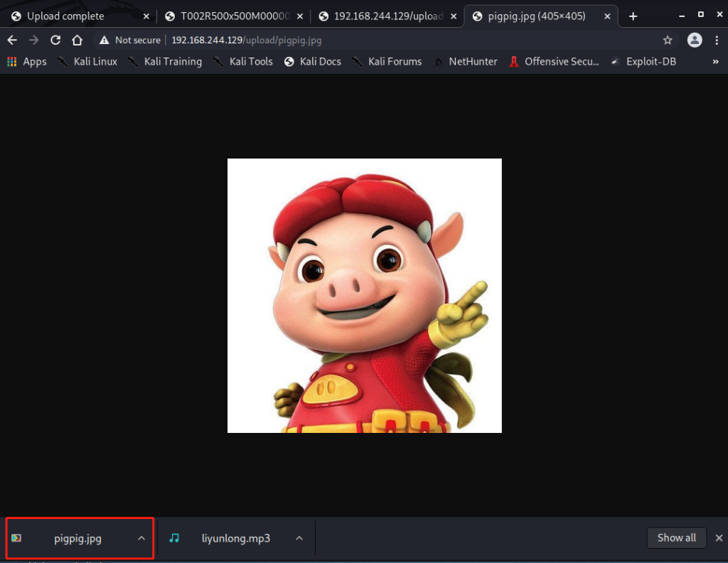Viewport: 728px width, 563px height.
Task: Open the Kali Training bookmark
Action: tap(165, 62)
